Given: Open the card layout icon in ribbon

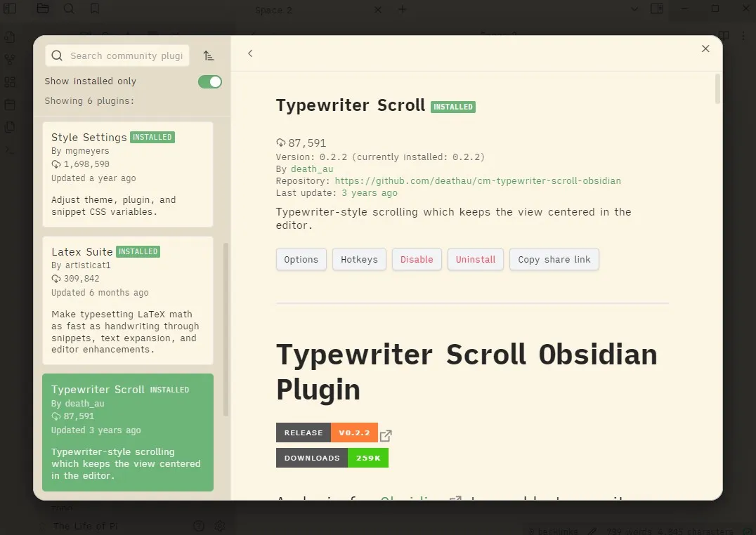Looking at the screenshot, I should [9, 82].
